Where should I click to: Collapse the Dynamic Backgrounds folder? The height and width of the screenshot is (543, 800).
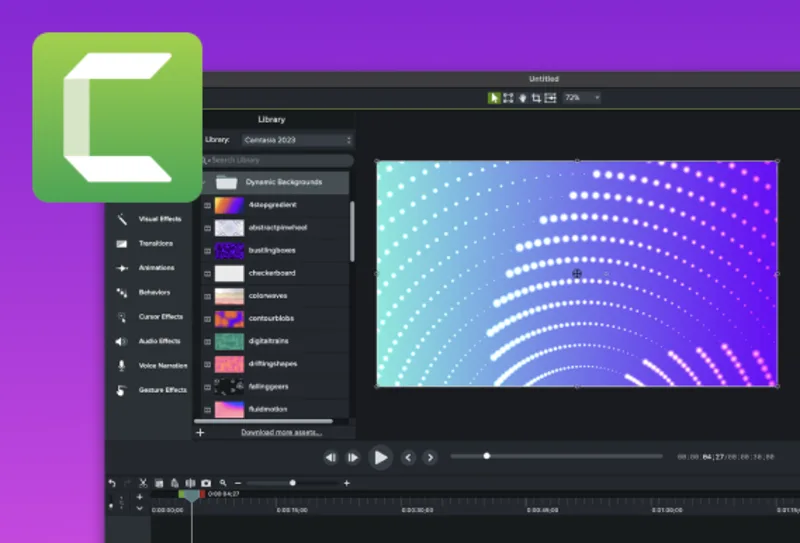pos(204,182)
